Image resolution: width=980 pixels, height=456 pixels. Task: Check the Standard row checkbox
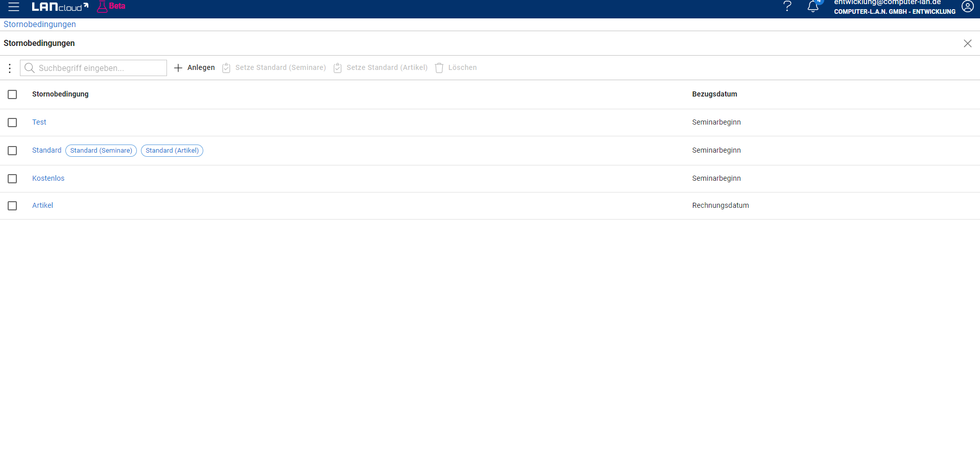pos(12,151)
